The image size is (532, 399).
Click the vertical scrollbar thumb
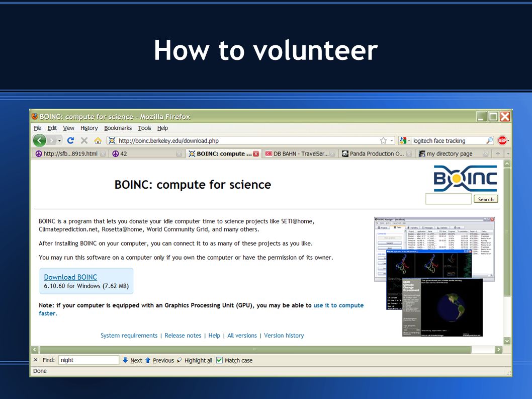point(507,232)
